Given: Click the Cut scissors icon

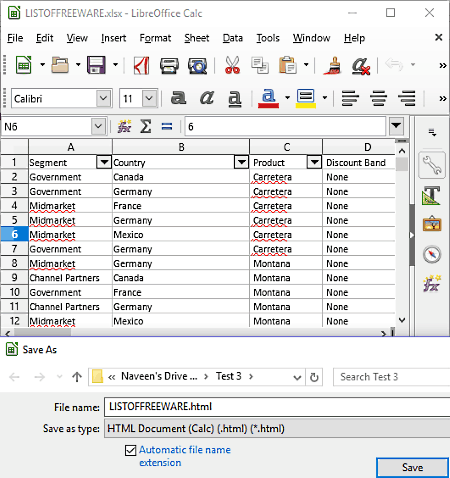Looking at the screenshot, I should [232, 65].
